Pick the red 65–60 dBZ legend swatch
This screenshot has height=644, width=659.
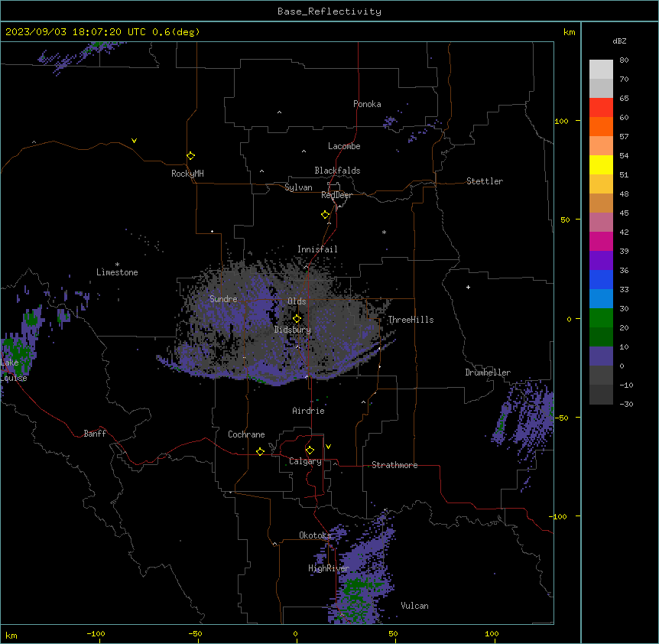[x=601, y=107]
